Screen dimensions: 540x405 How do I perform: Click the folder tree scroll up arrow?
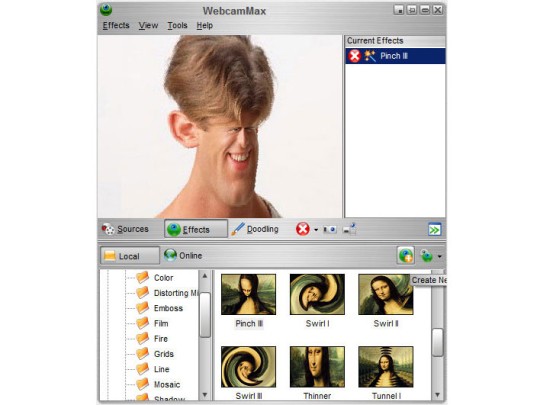click(x=205, y=276)
